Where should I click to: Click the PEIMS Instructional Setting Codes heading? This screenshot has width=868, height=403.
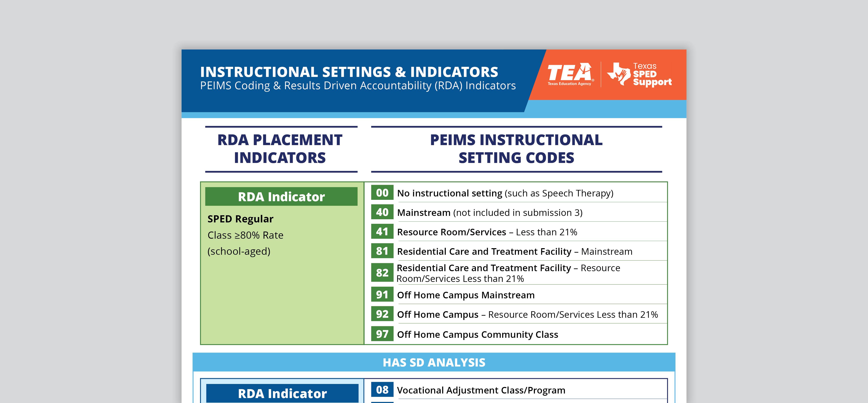coord(516,149)
